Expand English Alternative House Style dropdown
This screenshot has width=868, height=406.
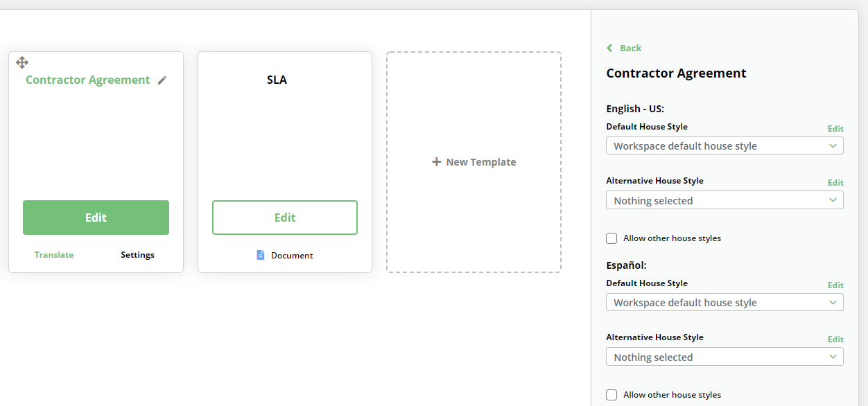click(724, 200)
